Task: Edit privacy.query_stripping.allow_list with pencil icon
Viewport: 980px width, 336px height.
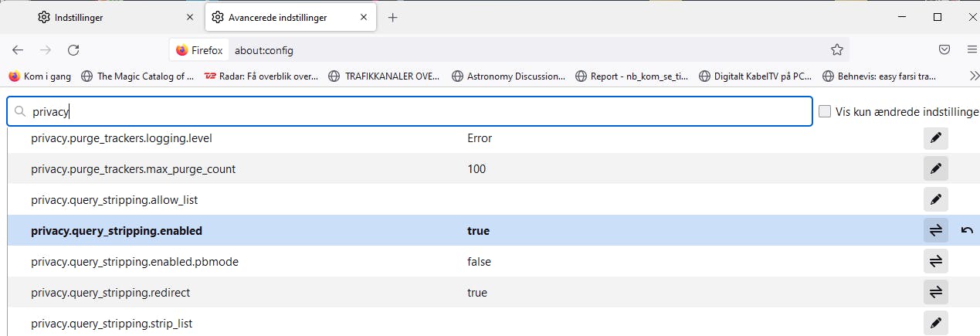Action: pyautogui.click(x=936, y=199)
